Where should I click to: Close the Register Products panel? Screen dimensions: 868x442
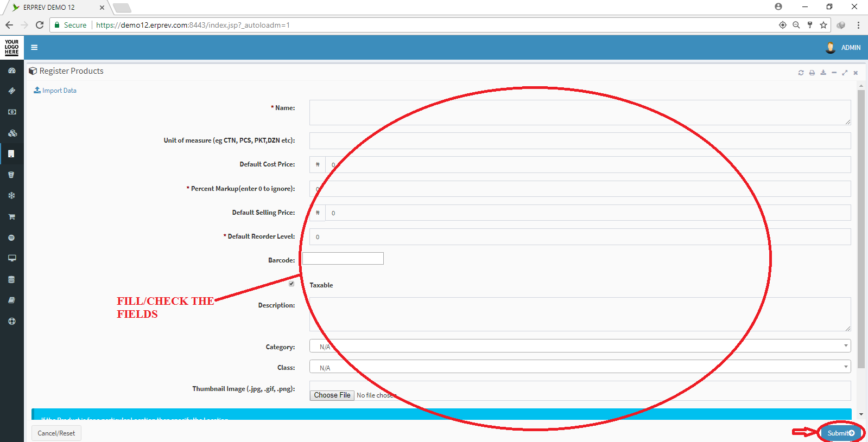pyautogui.click(x=856, y=73)
